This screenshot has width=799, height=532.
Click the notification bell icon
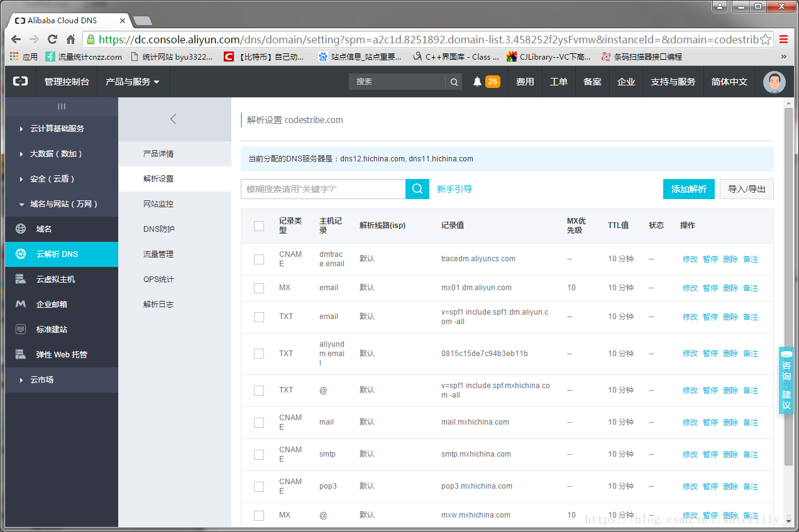tap(477, 82)
